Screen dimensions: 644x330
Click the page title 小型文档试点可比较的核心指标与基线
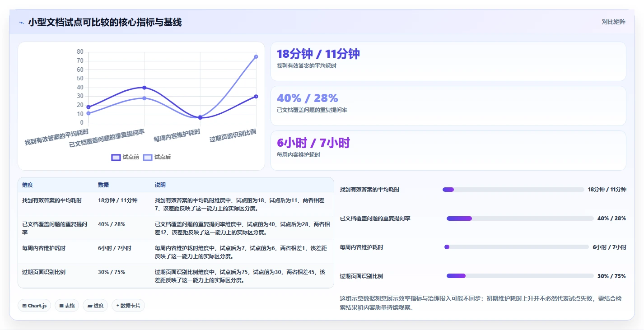(105, 22)
